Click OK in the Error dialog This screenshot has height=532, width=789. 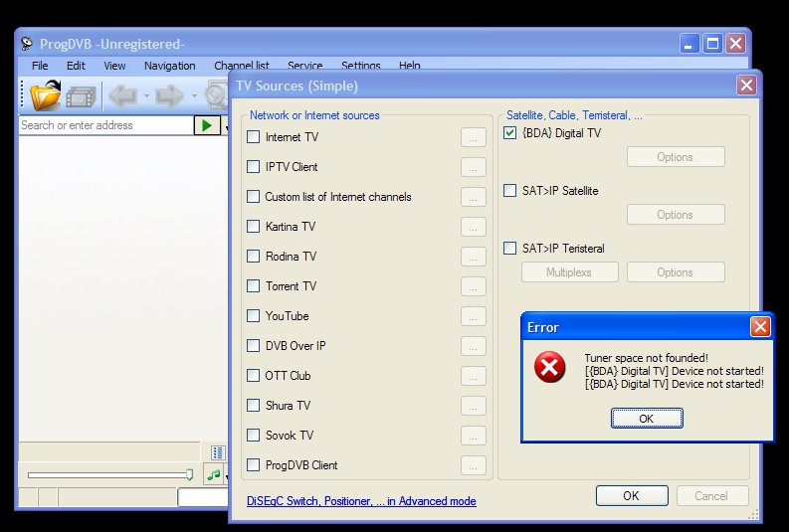(x=646, y=419)
